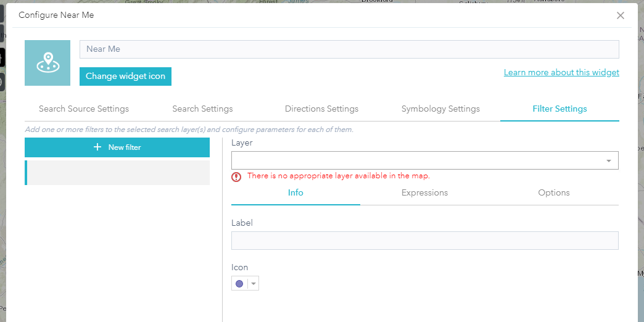Click the purple circle icon swatch

click(239, 284)
